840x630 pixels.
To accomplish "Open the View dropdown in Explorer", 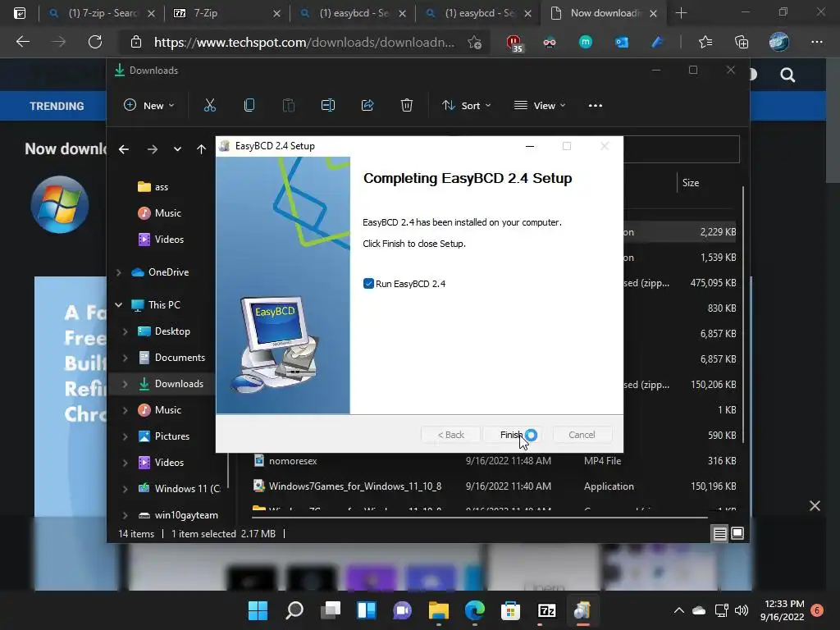I will (x=540, y=106).
